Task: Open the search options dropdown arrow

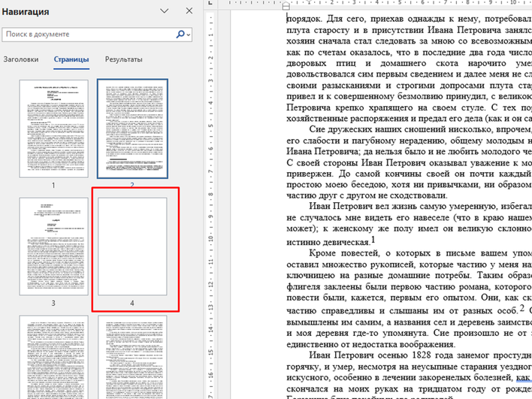Action: 189,35
